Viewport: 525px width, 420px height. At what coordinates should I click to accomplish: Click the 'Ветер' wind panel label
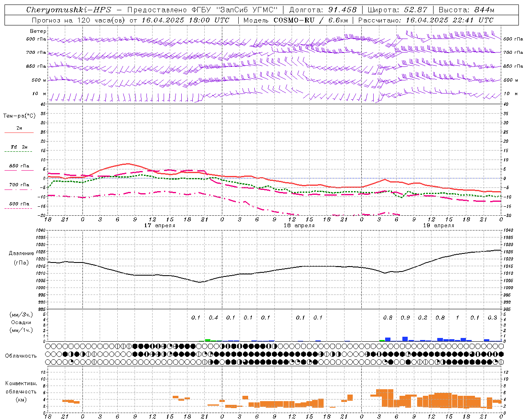click(x=38, y=31)
